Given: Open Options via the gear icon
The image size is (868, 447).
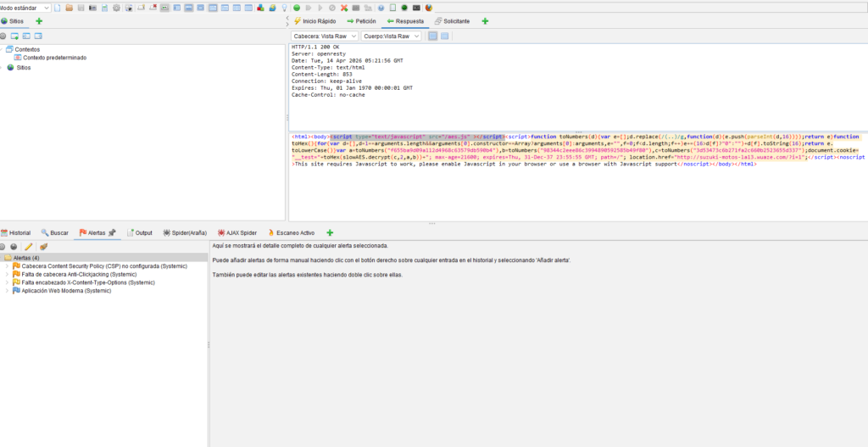Looking at the screenshot, I should 116,8.
